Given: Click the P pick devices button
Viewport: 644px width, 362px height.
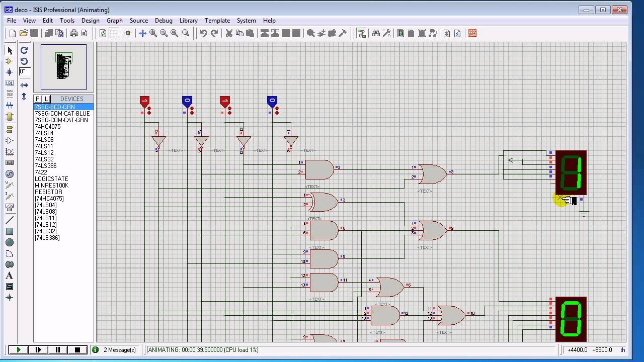Looking at the screenshot, I should click(x=38, y=99).
